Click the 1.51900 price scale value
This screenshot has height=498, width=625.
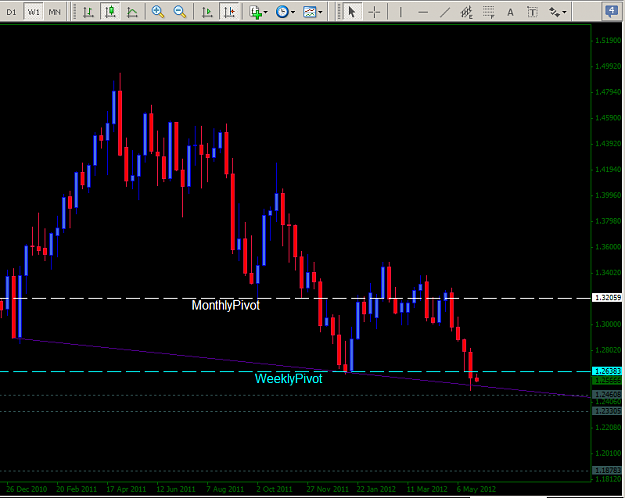pos(608,40)
